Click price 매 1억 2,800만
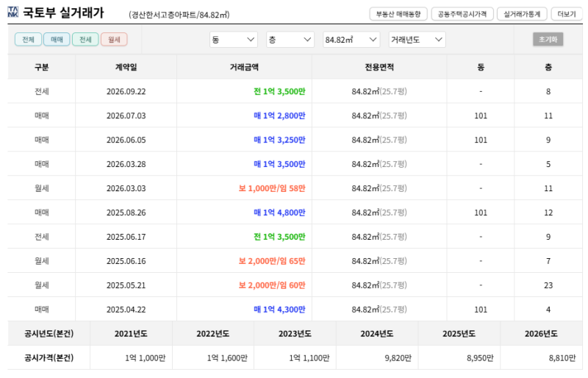The width and height of the screenshot is (588, 378). point(279,115)
